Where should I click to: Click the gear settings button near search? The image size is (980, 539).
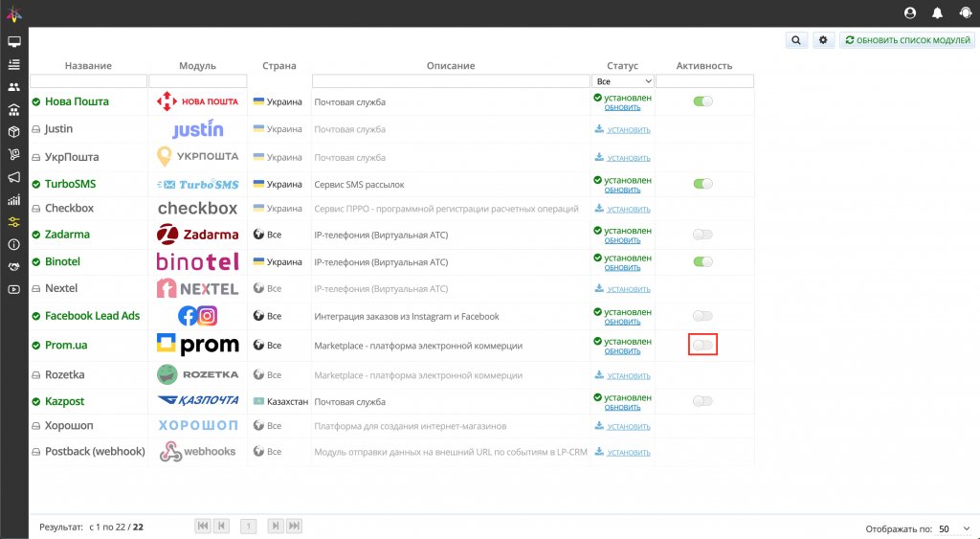[823, 40]
